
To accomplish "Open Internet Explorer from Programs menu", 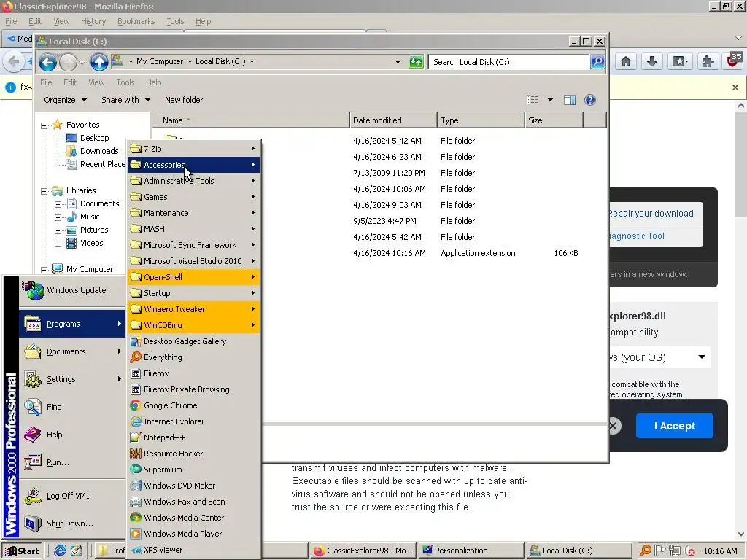I will (x=194, y=421).
